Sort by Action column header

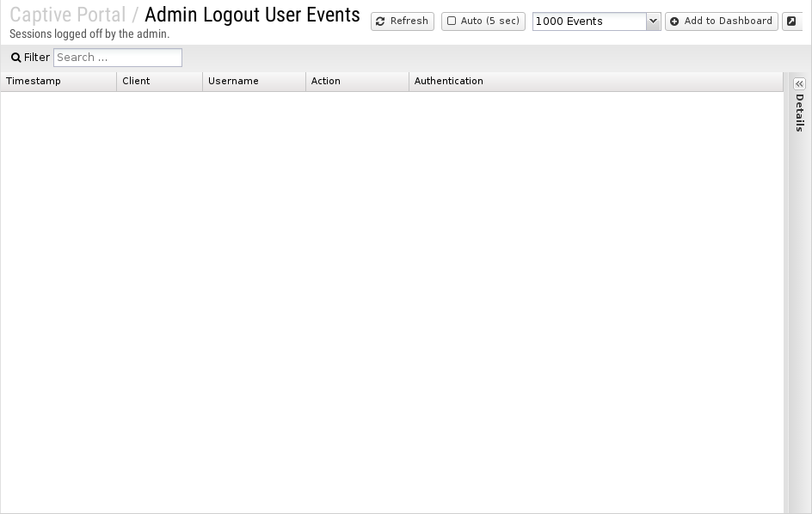click(357, 82)
